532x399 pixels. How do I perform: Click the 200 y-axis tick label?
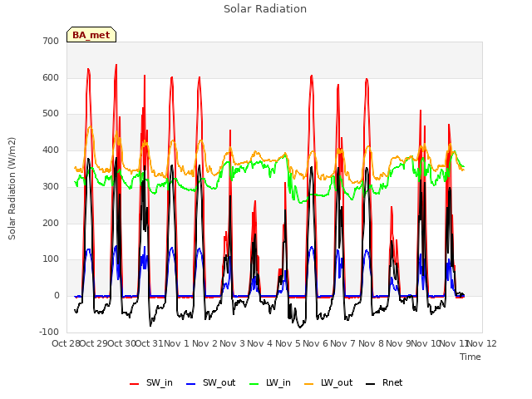click(51, 223)
